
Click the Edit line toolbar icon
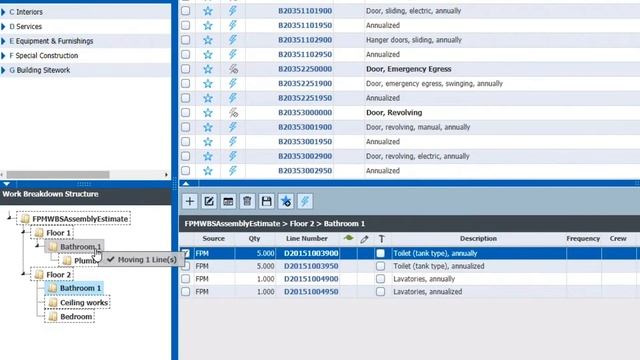coord(209,201)
